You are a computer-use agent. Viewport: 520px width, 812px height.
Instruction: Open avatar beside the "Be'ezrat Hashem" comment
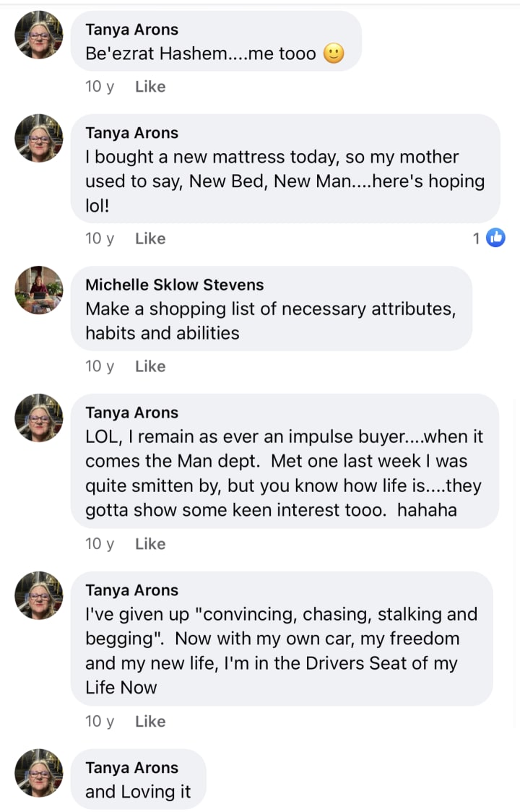39,35
